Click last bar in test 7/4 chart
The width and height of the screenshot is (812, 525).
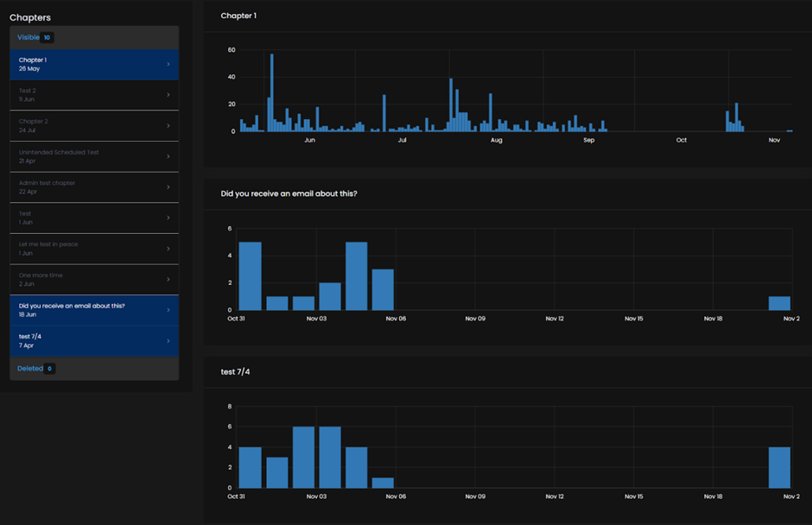coord(779,467)
